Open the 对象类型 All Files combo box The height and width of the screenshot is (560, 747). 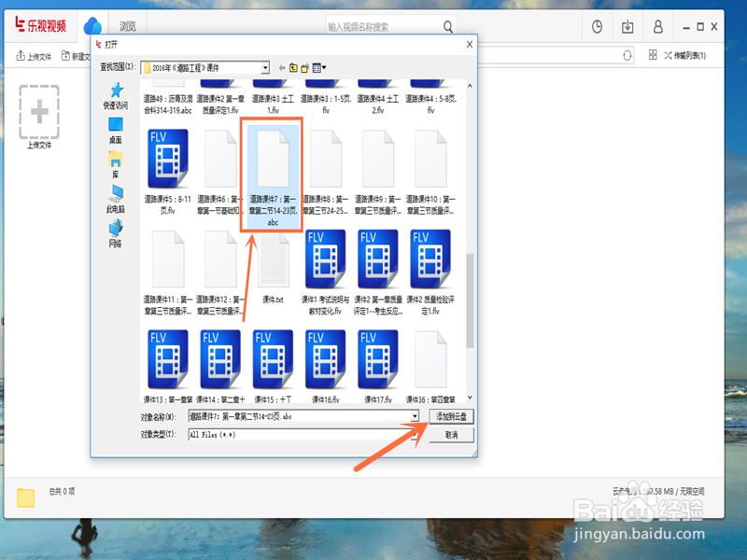pos(303,434)
